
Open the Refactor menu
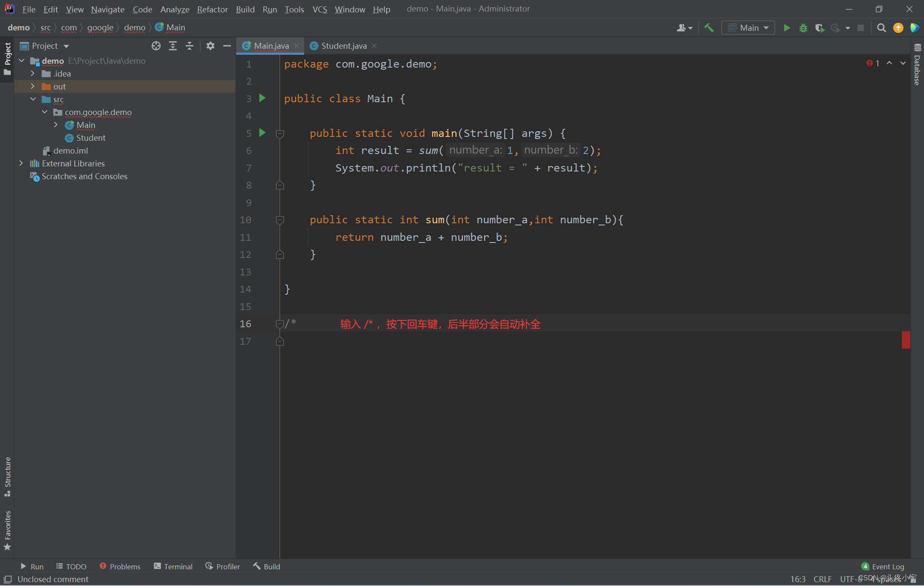(212, 9)
